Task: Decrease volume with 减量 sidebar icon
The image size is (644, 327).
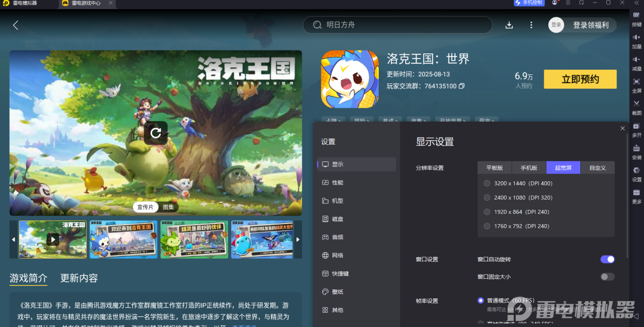Action: tap(636, 63)
